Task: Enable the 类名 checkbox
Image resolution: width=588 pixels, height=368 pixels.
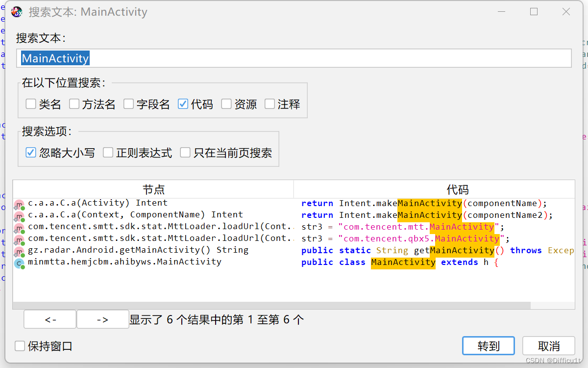Action: 31,104
